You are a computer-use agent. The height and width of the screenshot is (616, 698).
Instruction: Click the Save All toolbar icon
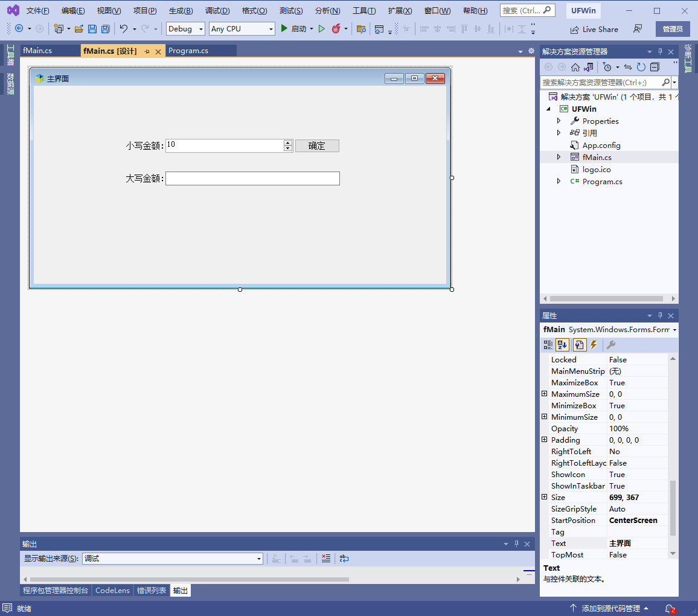point(106,29)
